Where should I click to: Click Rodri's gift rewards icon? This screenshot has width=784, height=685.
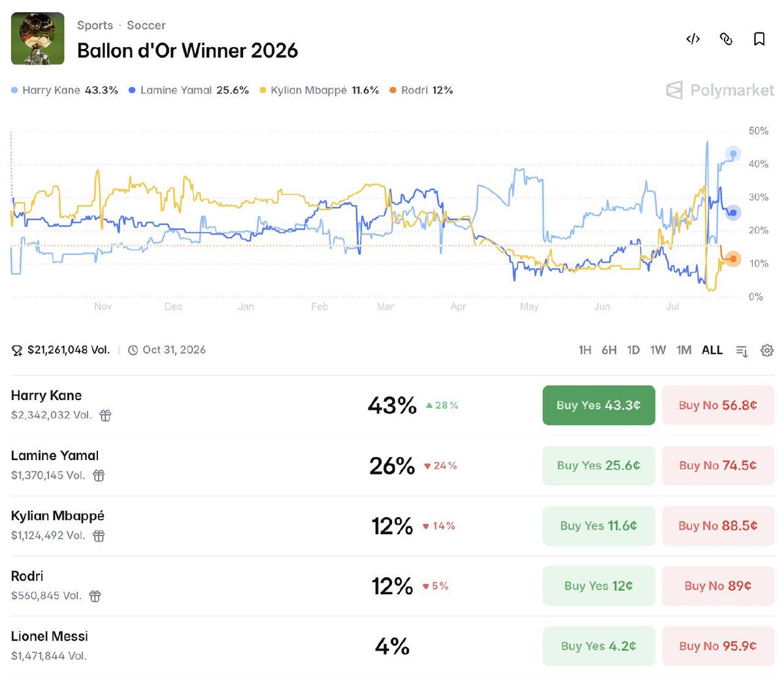click(x=95, y=595)
